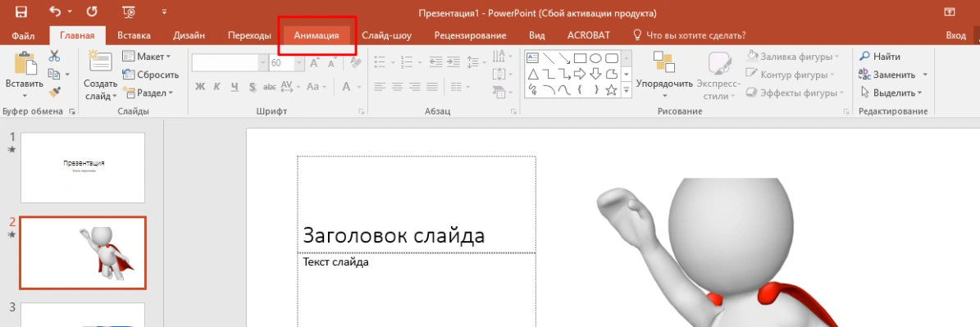Select the five-point star shape

point(611,90)
